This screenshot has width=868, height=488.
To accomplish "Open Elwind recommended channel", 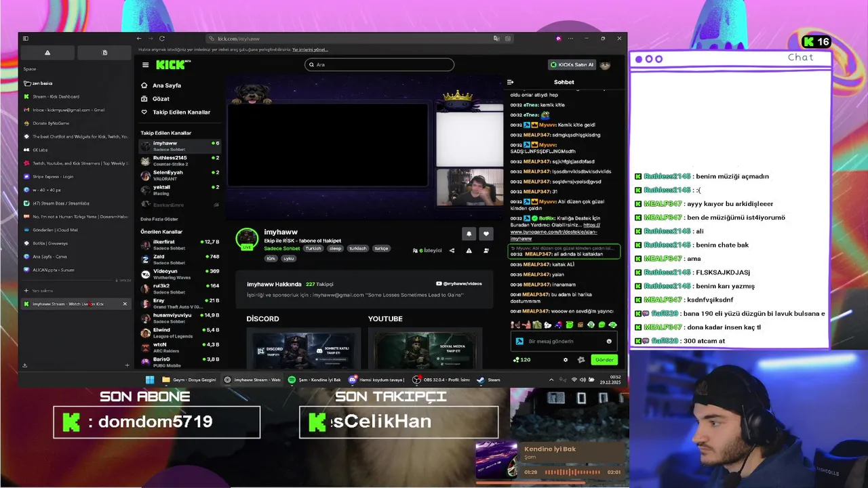I will (x=180, y=332).
